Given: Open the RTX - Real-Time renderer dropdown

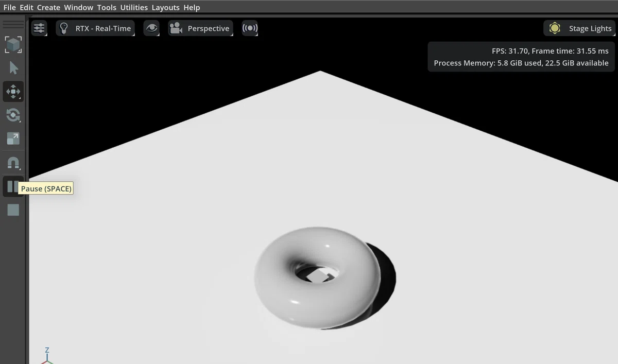Looking at the screenshot, I should [x=95, y=28].
